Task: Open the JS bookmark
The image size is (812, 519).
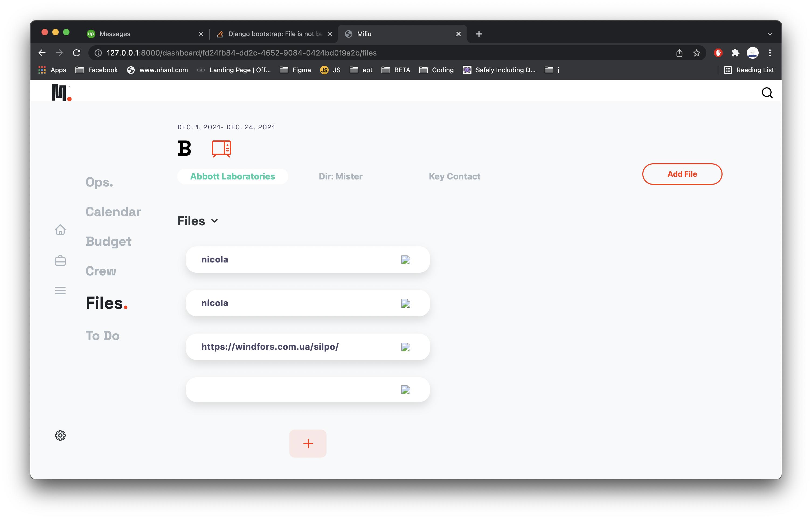Action: 331,70
